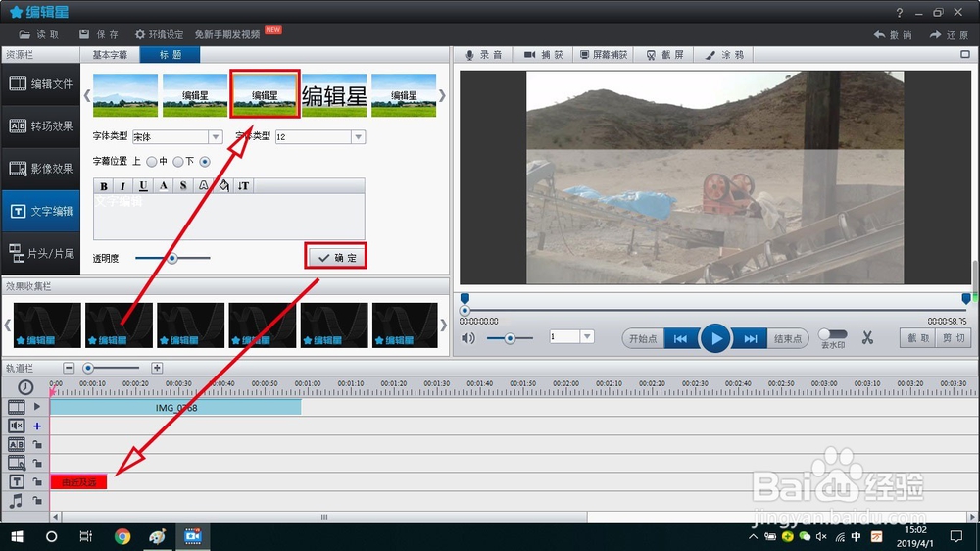Screen dimensions: 980x551
Task: Adjust the volume slider
Action: (x=510, y=338)
